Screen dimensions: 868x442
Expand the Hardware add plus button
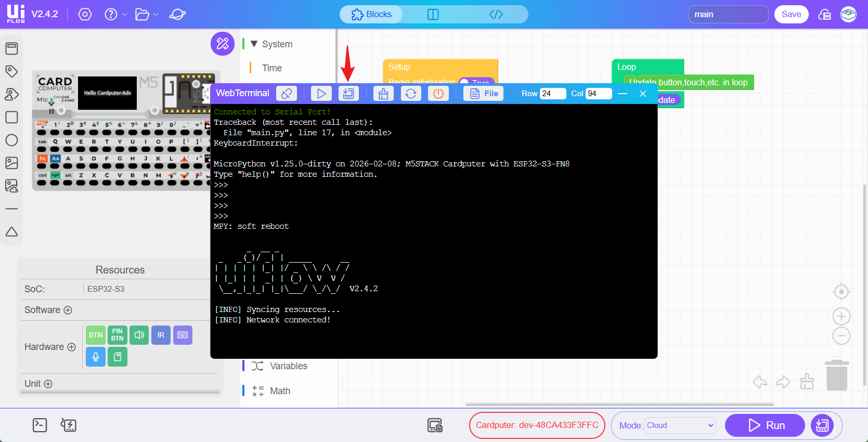coord(72,347)
